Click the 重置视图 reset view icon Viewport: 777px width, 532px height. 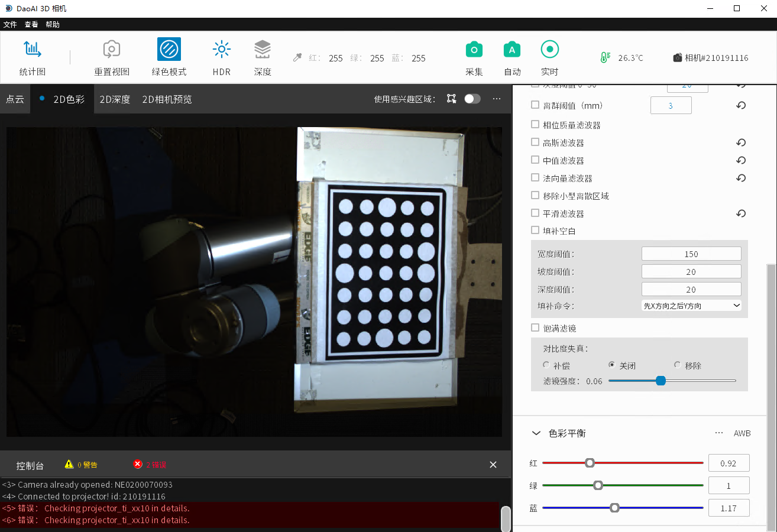click(112, 50)
